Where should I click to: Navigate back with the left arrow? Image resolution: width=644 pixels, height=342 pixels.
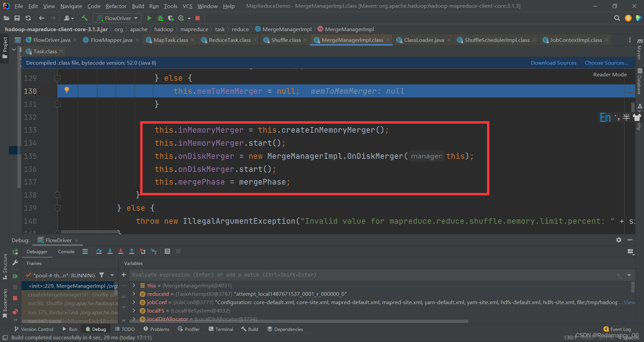tap(42, 18)
